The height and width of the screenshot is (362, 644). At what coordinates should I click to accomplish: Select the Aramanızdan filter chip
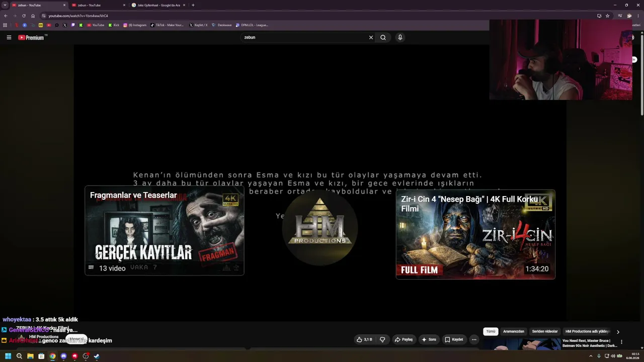tap(514, 332)
